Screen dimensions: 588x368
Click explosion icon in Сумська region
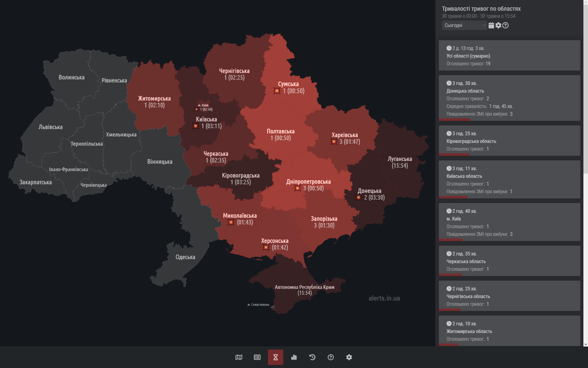click(x=277, y=91)
